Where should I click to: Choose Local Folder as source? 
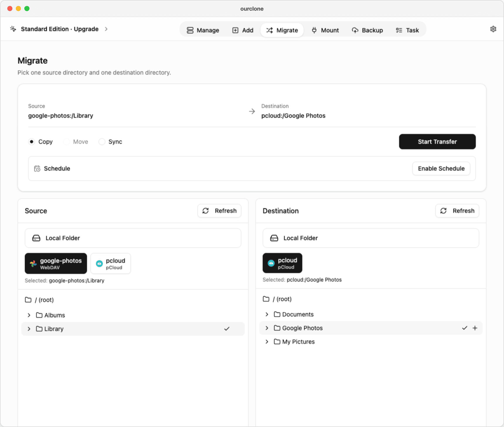coord(133,238)
